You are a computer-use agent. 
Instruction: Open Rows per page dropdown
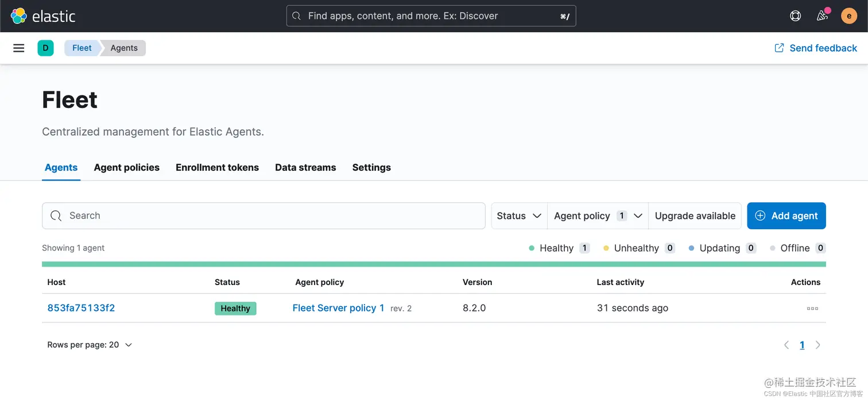(x=90, y=345)
